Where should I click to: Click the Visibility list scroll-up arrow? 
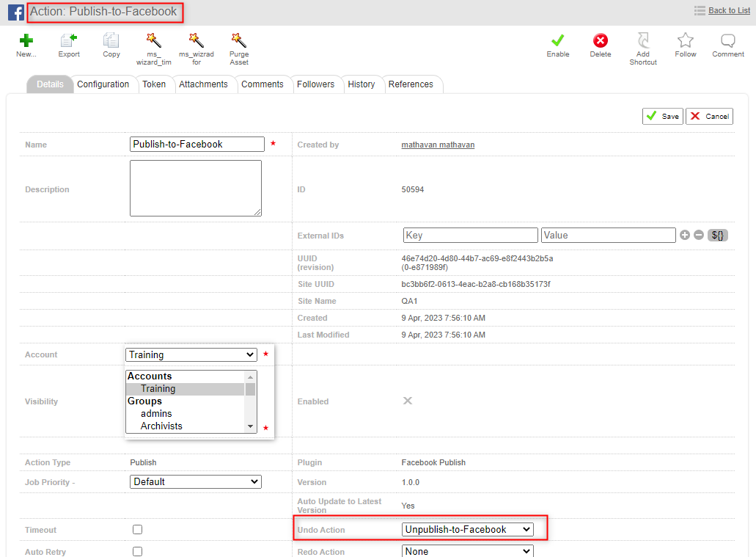click(250, 377)
